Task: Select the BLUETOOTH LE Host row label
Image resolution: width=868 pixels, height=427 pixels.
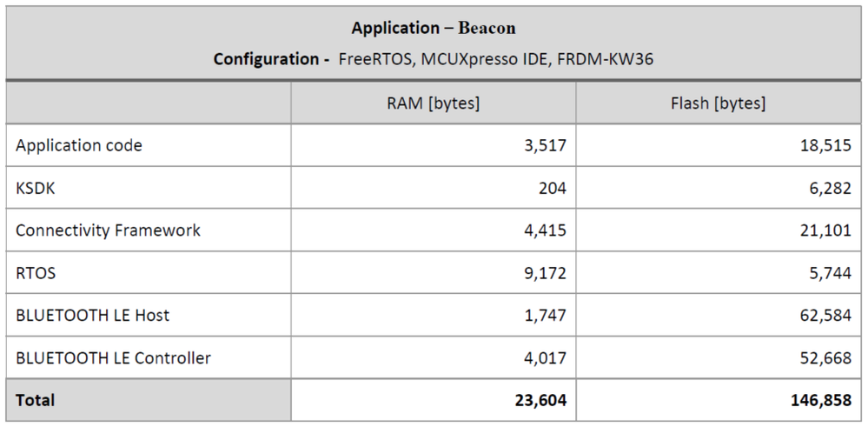Action: [x=92, y=315]
